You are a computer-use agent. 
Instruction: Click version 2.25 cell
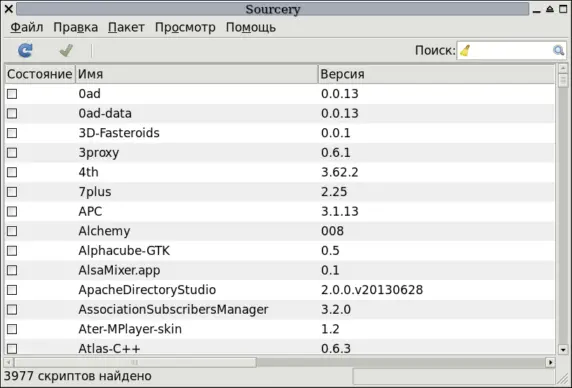334,192
